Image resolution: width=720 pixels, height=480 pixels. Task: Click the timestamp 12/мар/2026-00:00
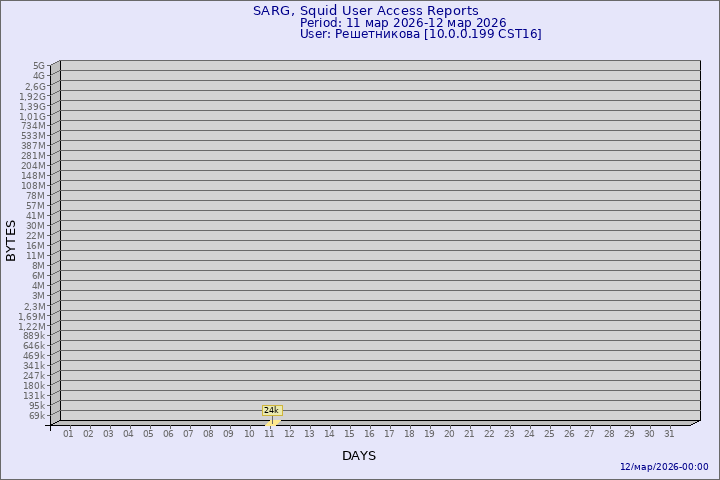[664, 467]
